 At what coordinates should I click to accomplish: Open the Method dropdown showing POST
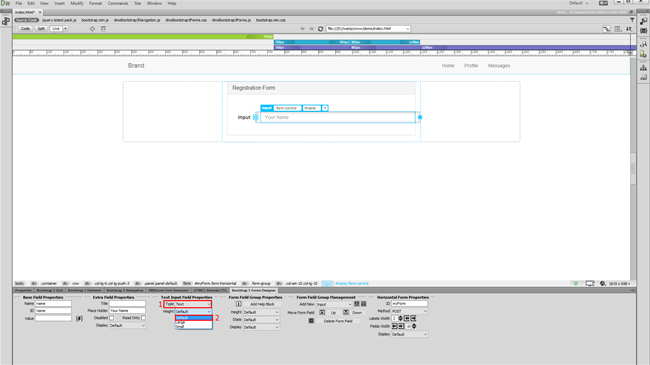pos(410,311)
